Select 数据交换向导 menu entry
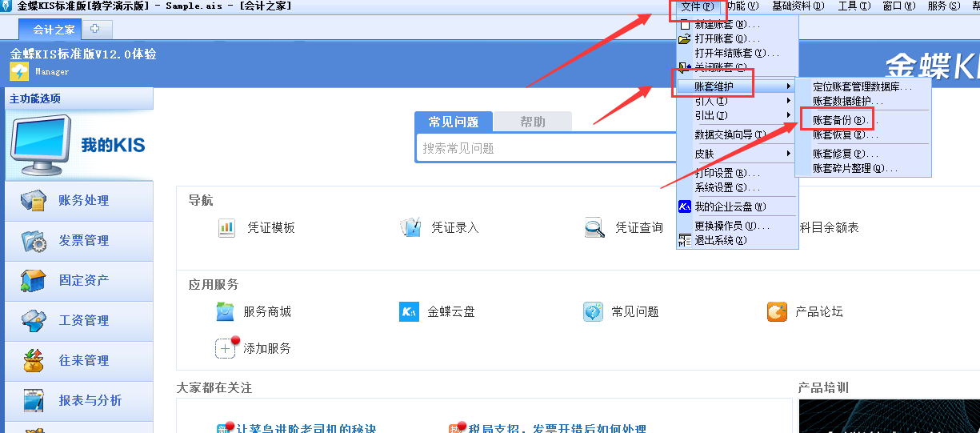The width and height of the screenshot is (980, 433). (x=737, y=134)
